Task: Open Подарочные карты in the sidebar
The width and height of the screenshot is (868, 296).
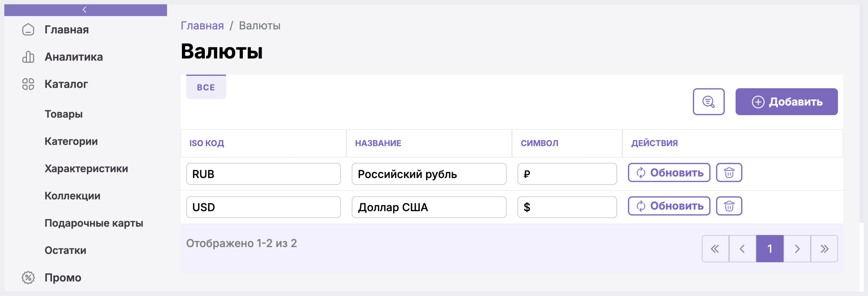Action: pyautogui.click(x=94, y=223)
